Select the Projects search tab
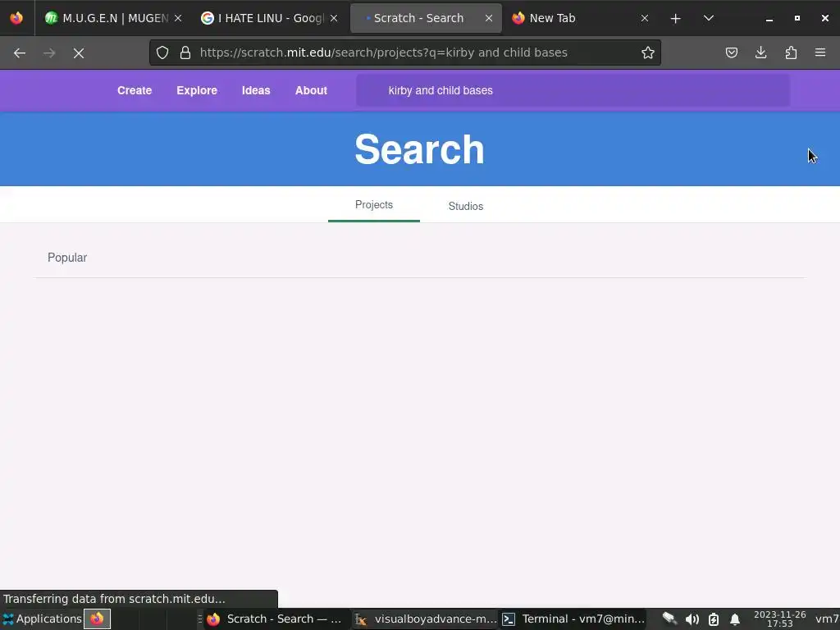 tap(374, 204)
